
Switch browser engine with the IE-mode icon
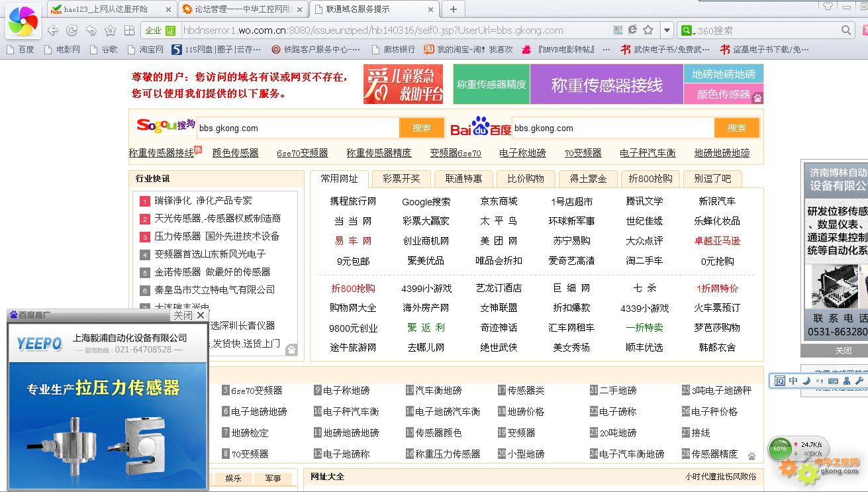coord(632,30)
